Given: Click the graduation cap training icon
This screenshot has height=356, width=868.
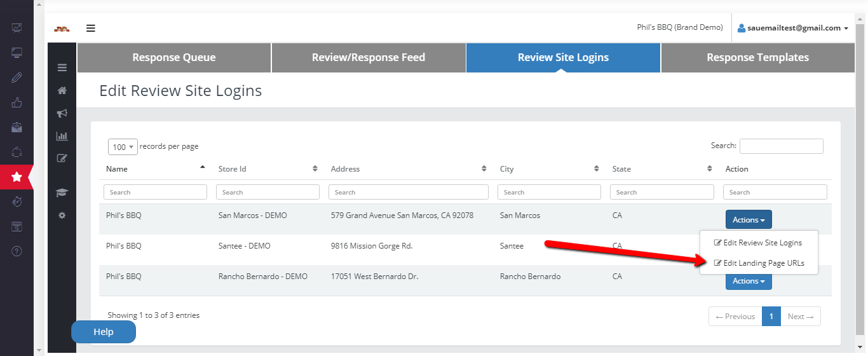Looking at the screenshot, I should 62,193.
